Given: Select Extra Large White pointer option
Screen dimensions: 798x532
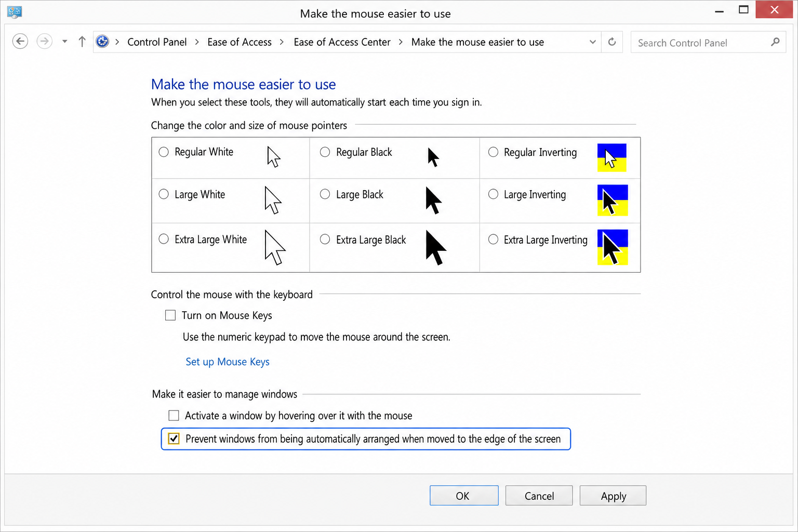Looking at the screenshot, I should pyautogui.click(x=164, y=239).
